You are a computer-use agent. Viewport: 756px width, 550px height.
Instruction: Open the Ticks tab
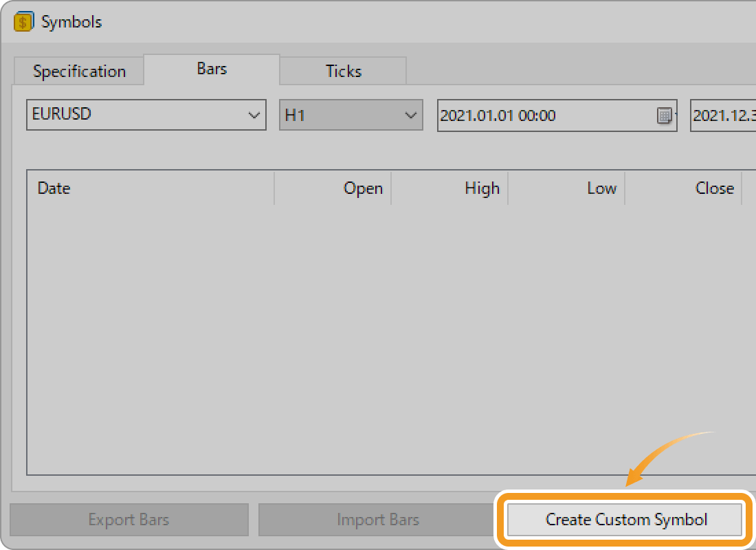(x=343, y=71)
